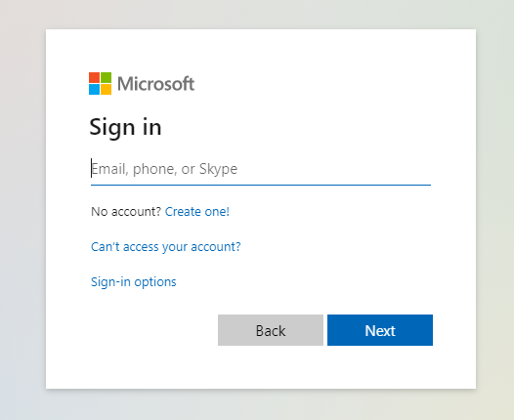Click the blue square in Microsoft logo
Image resolution: width=514 pixels, height=420 pixels.
pos(94,90)
